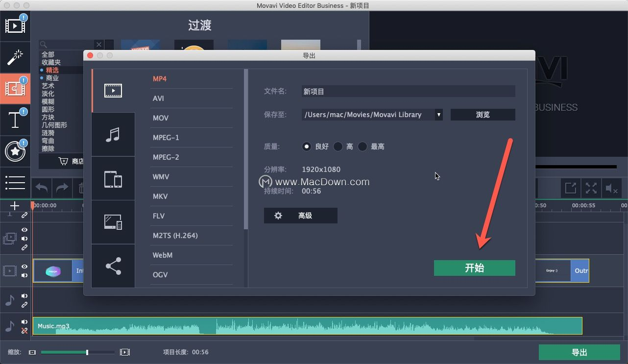Click the muted speaker icon in preview controls
The height and width of the screenshot is (364, 628).
pyautogui.click(x=611, y=188)
